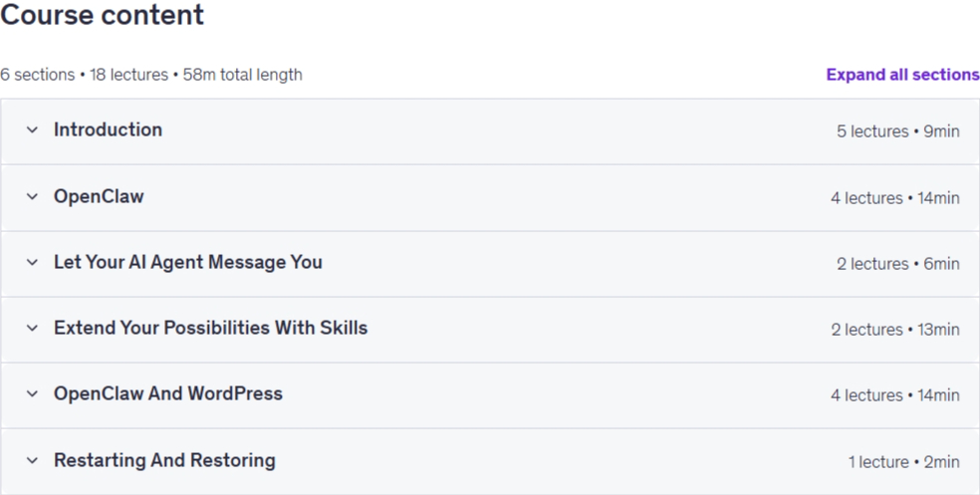Click chevron next to OpenClaw And WordPress
Image resolution: width=980 pixels, height=495 pixels.
32,393
